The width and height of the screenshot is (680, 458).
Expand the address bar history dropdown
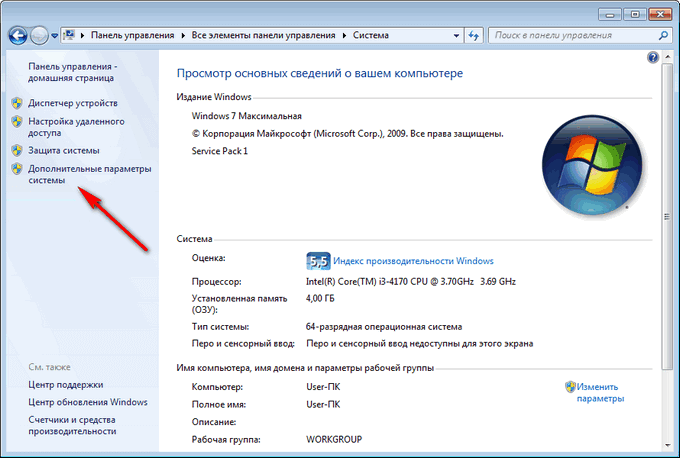456,36
